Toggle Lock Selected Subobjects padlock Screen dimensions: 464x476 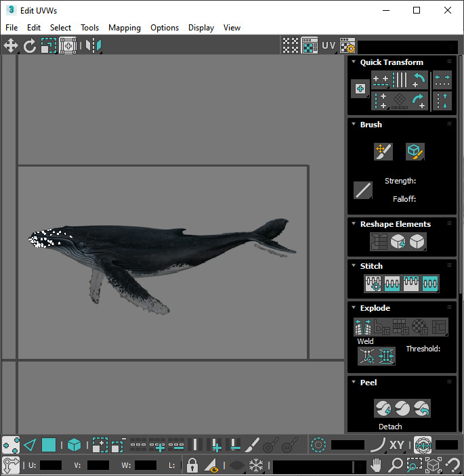[x=192, y=465]
